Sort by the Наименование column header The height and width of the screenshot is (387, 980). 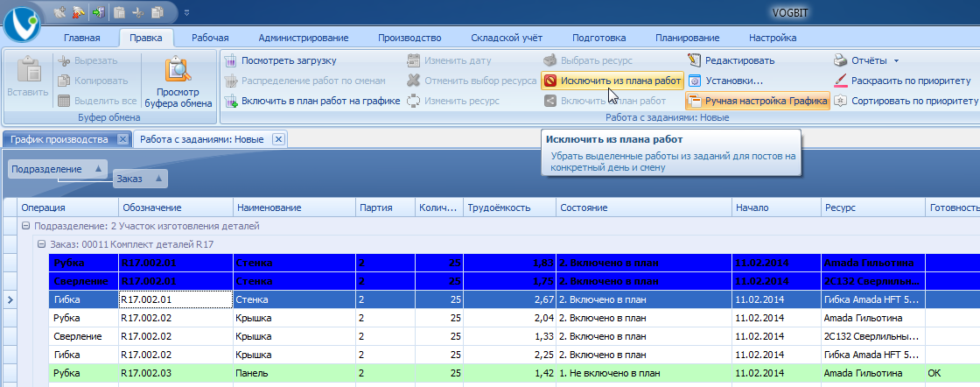(x=294, y=208)
